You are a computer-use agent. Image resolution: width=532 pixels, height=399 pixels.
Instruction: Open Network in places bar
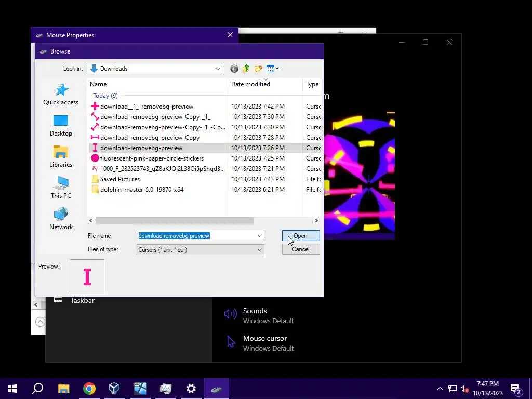point(61,219)
